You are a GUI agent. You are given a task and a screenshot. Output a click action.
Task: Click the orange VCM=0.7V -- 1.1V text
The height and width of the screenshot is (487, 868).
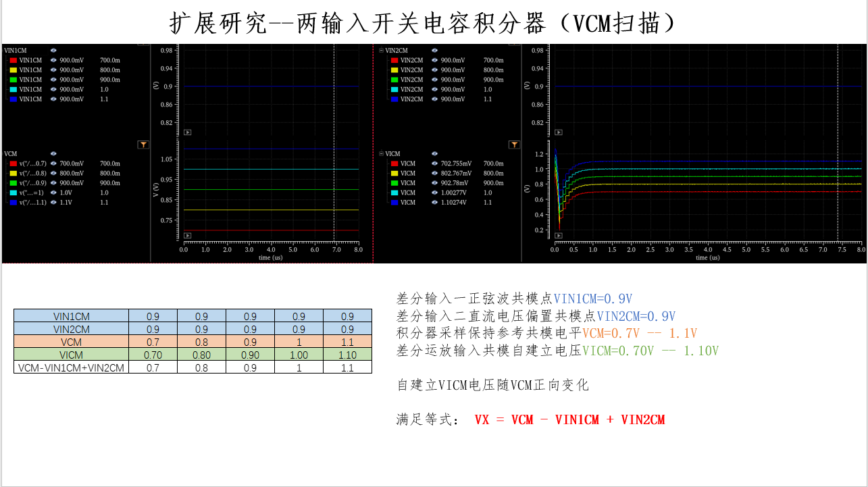[640, 333]
